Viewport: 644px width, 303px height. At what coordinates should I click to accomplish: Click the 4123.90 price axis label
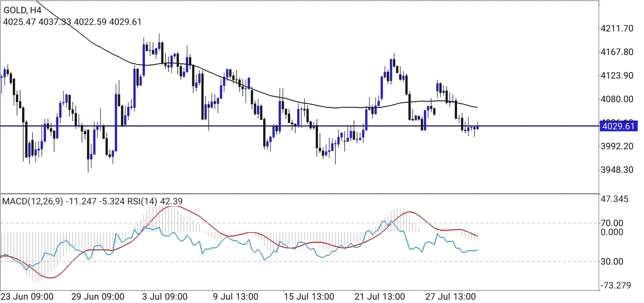[x=616, y=75]
